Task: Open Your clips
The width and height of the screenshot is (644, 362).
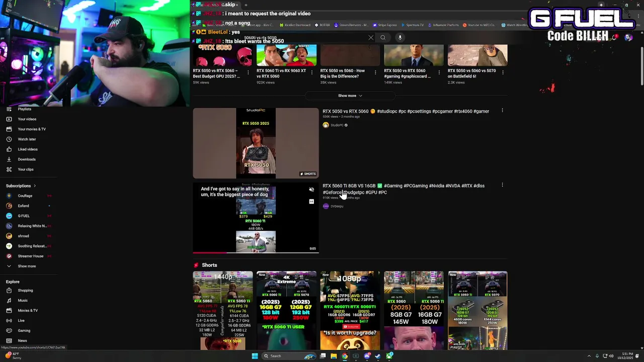Action: (x=26, y=169)
